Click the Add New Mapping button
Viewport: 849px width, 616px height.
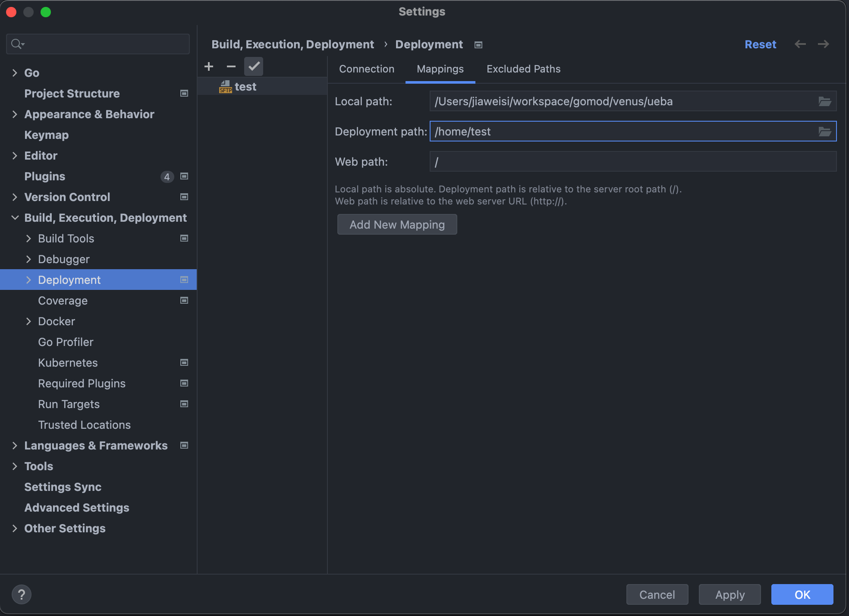coord(397,225)
